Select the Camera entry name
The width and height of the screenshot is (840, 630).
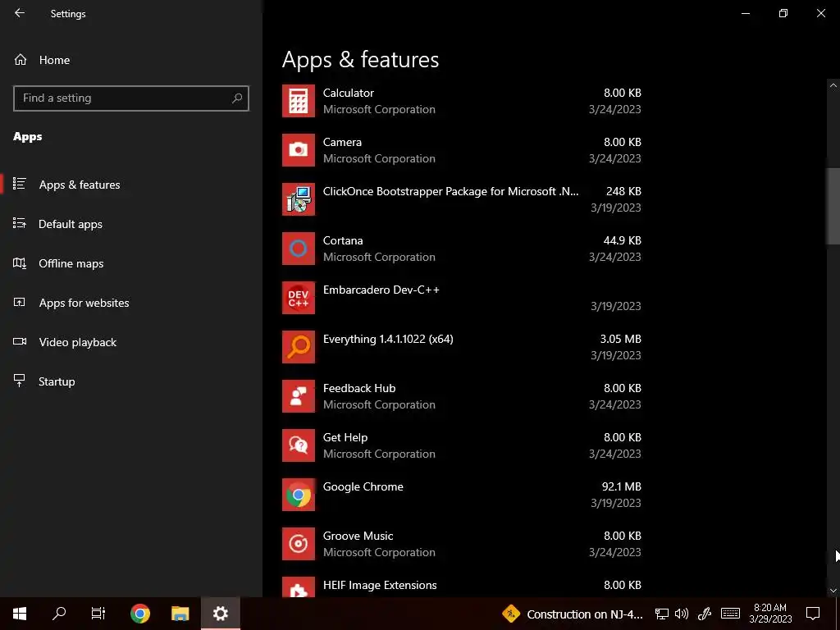(x=342, y=142)
